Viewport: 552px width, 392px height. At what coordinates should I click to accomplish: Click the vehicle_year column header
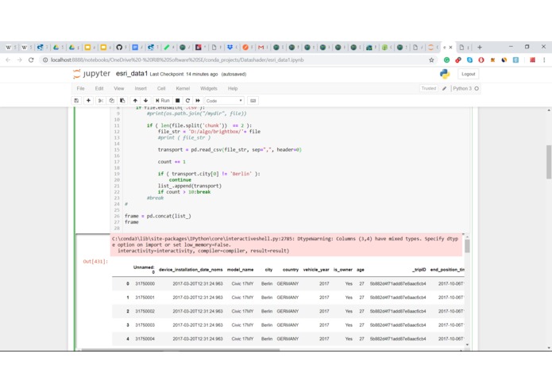point(316,270)
